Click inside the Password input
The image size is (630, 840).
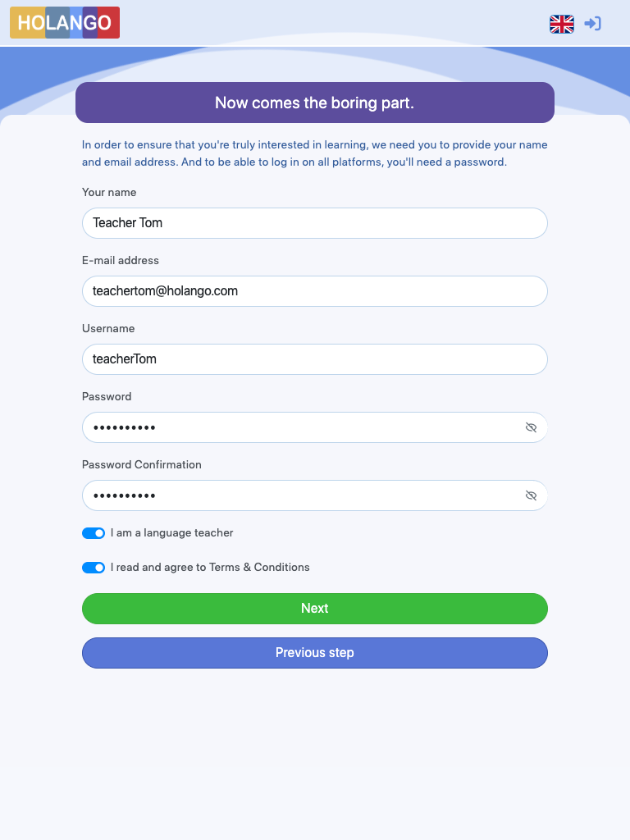[x=304, y=427]
